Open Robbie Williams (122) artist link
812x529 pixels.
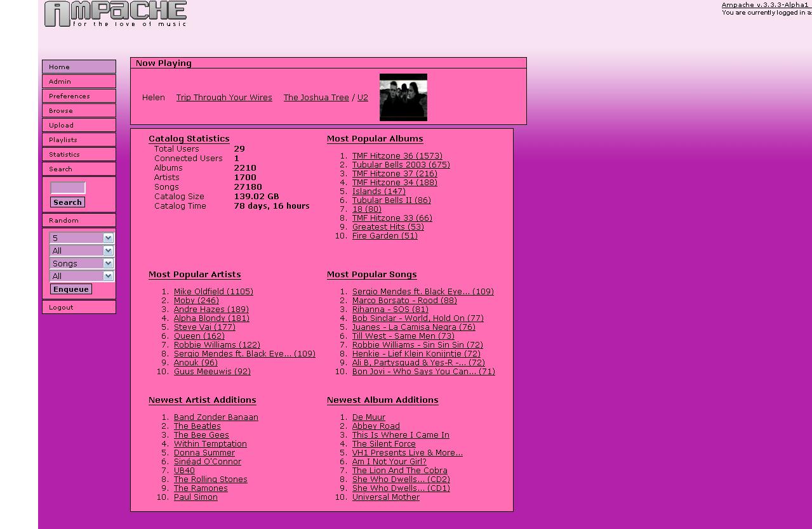217,345
